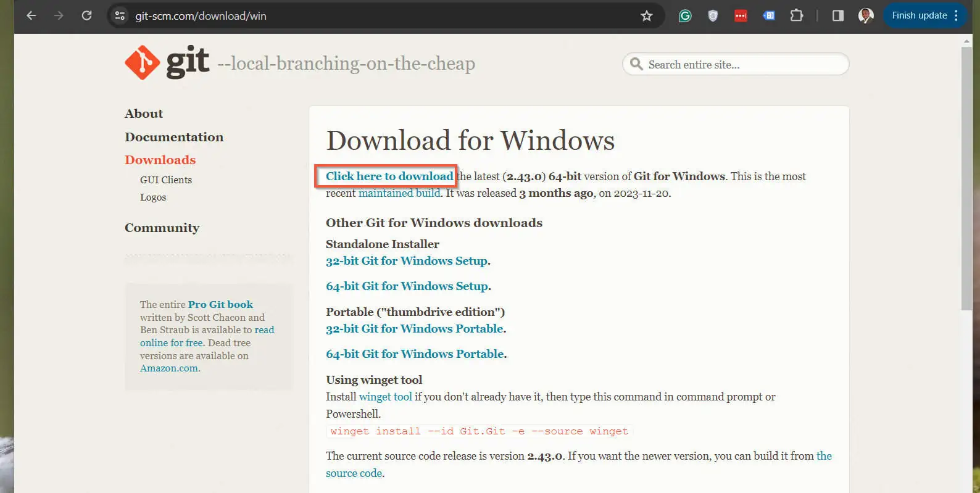Click the search magnifier icon
Image resolution: width=980 pixels, height=493 pixels.
pyautogui.click(x=636, y=64)
